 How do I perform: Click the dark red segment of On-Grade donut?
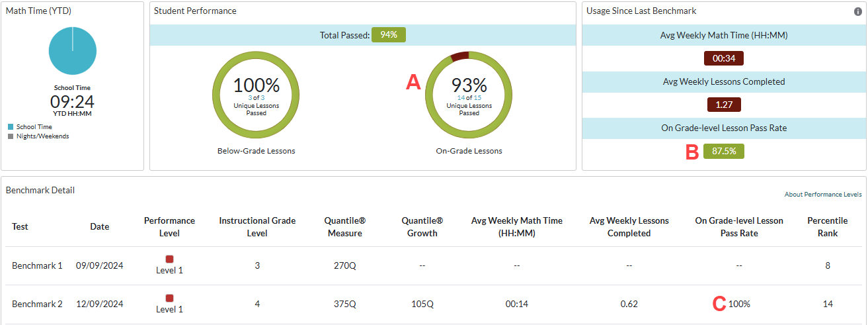[x=459, y=57]
